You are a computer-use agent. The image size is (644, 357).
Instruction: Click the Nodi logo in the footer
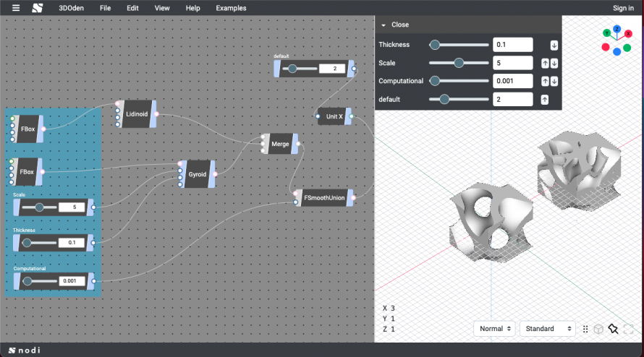24,350
